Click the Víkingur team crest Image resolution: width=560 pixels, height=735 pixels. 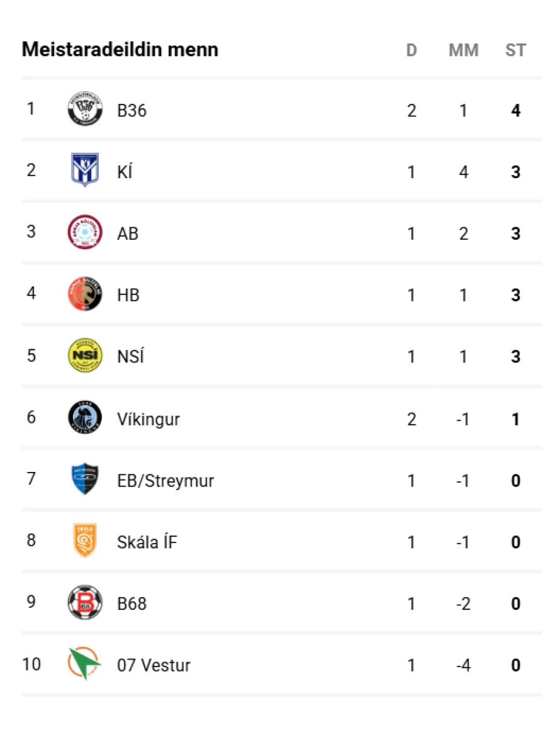(x=85, y=418)
